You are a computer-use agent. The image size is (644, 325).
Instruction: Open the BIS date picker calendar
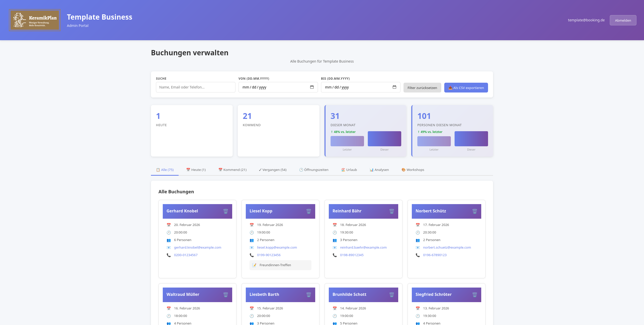394,87
